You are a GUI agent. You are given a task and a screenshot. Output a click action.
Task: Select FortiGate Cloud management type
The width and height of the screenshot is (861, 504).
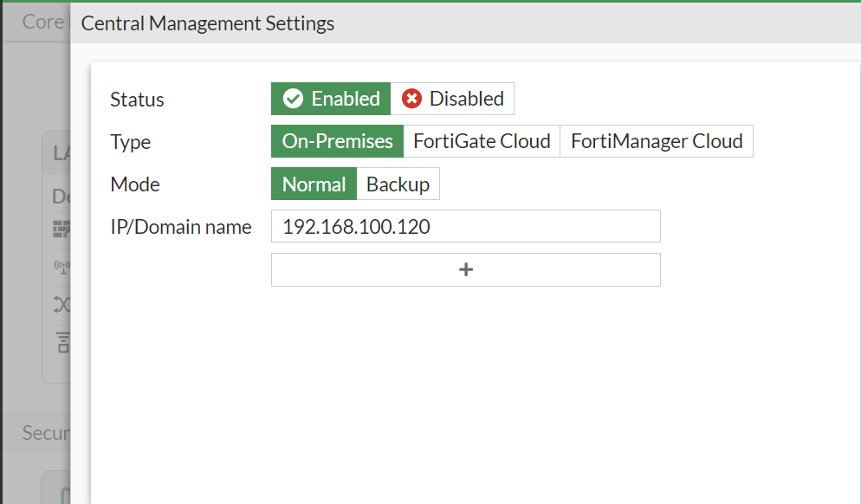pos(481,140)
